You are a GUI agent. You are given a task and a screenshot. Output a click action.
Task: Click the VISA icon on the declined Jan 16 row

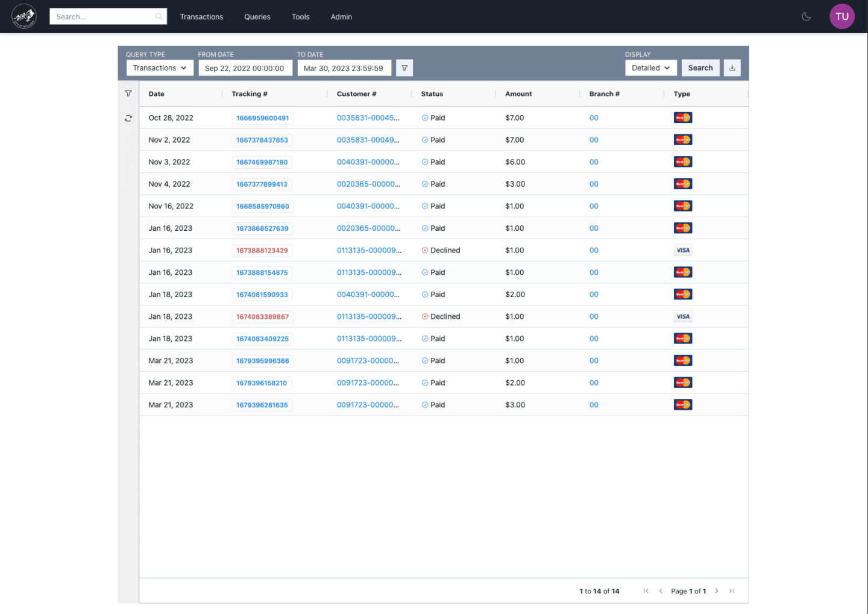682,249
